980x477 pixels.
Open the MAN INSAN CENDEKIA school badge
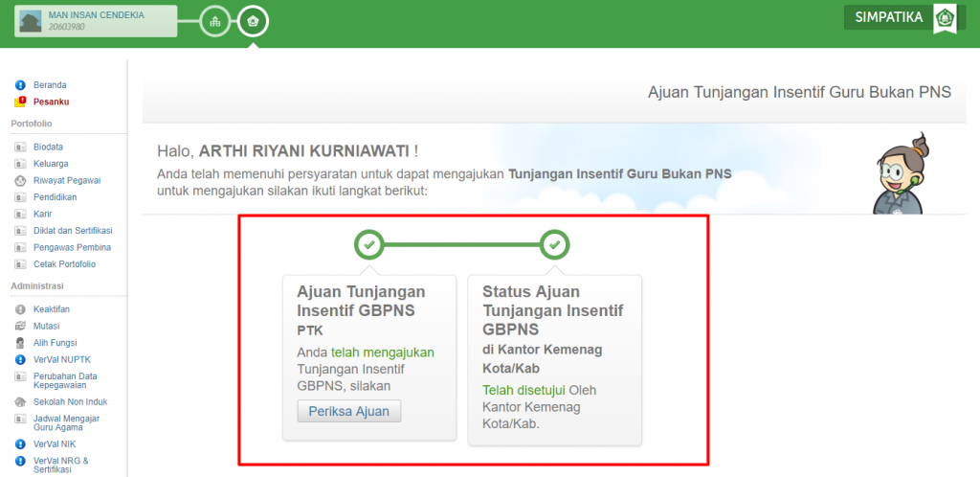(96, 20)
